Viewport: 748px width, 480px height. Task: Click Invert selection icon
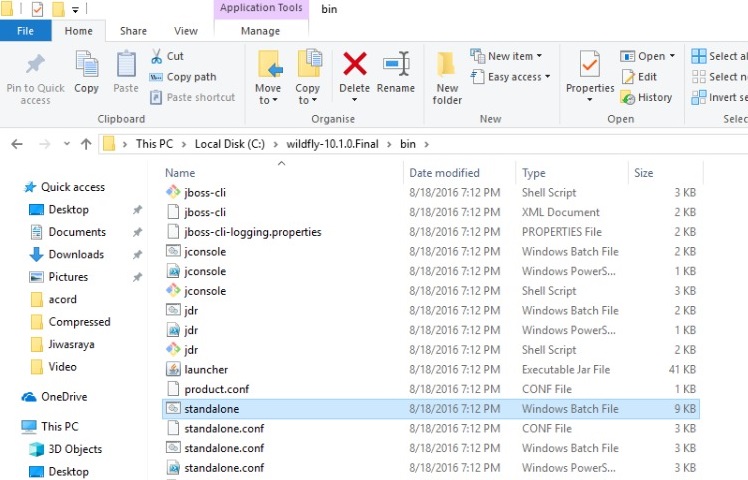[699, 97]
